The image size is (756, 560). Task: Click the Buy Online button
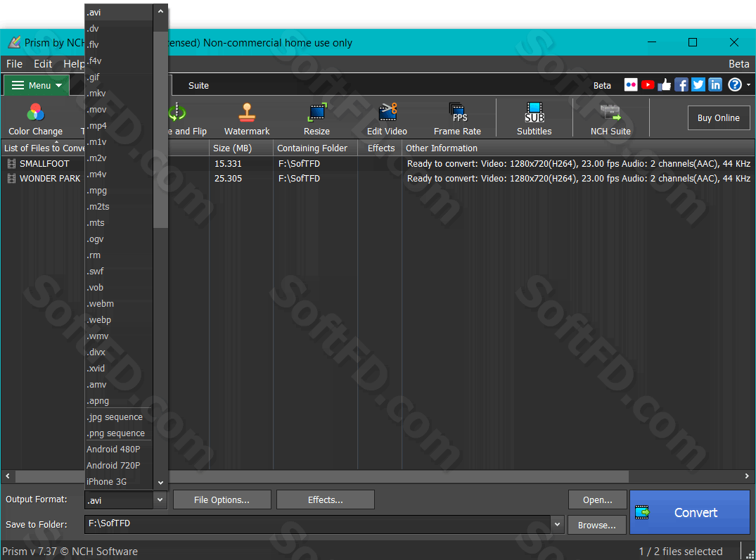(719, 117)
